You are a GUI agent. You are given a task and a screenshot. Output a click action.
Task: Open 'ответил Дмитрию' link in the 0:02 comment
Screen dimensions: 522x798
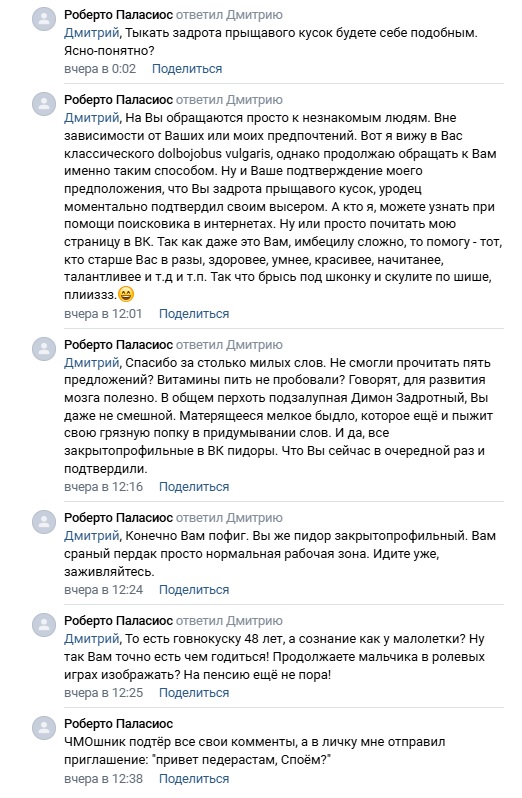click(229, 15)
